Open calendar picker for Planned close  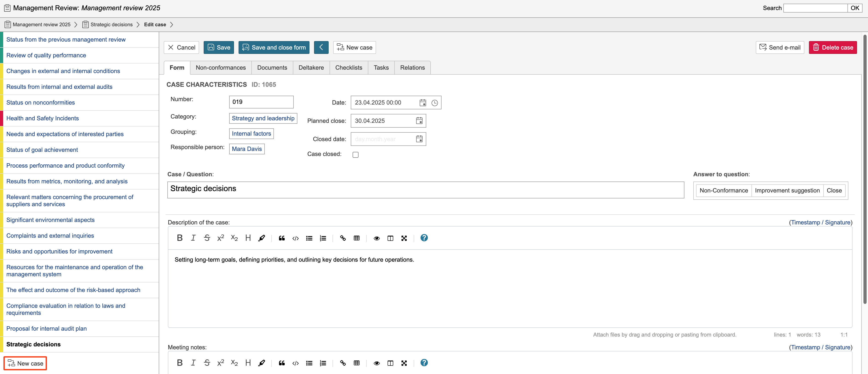(419, 121)
